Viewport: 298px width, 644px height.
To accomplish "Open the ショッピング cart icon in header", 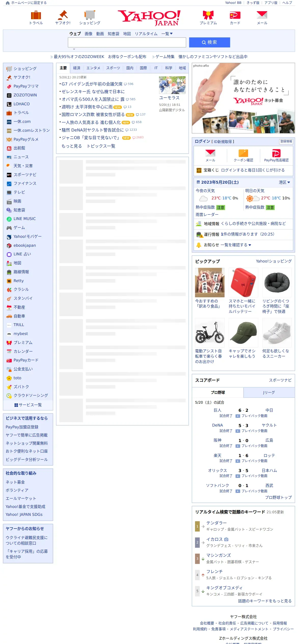I will 90,15.
